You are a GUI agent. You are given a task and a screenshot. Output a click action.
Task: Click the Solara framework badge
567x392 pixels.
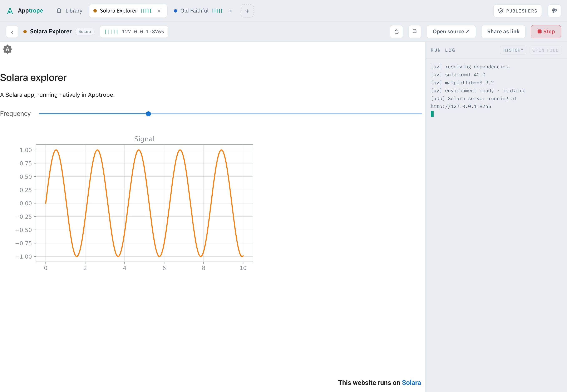click(x=85, y=31)
